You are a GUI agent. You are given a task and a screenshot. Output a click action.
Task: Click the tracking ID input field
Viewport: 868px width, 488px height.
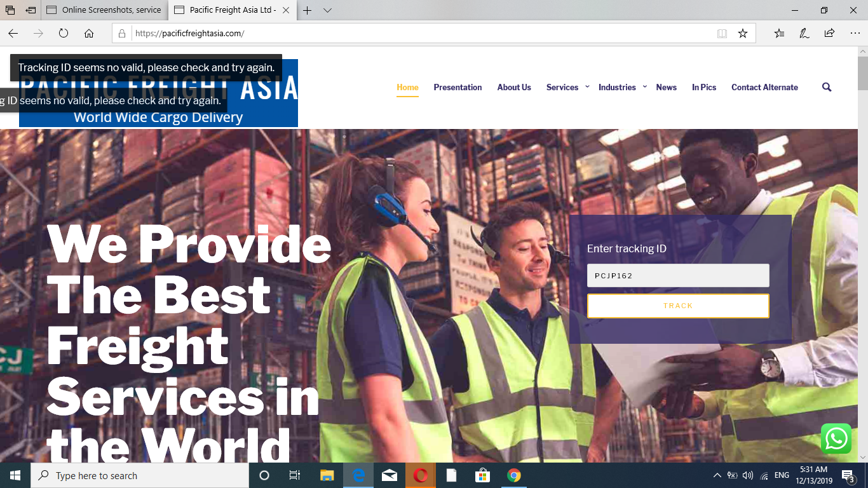(678, 276)
